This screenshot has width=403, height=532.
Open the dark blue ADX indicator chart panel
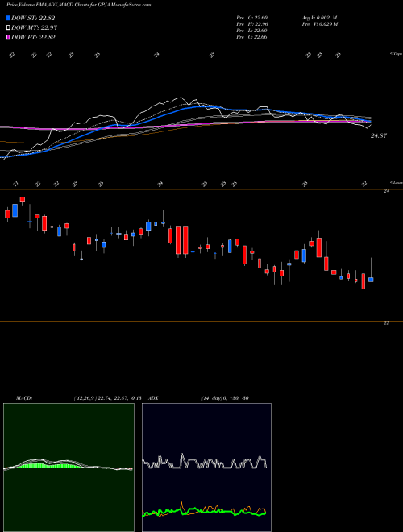(206, 468)
